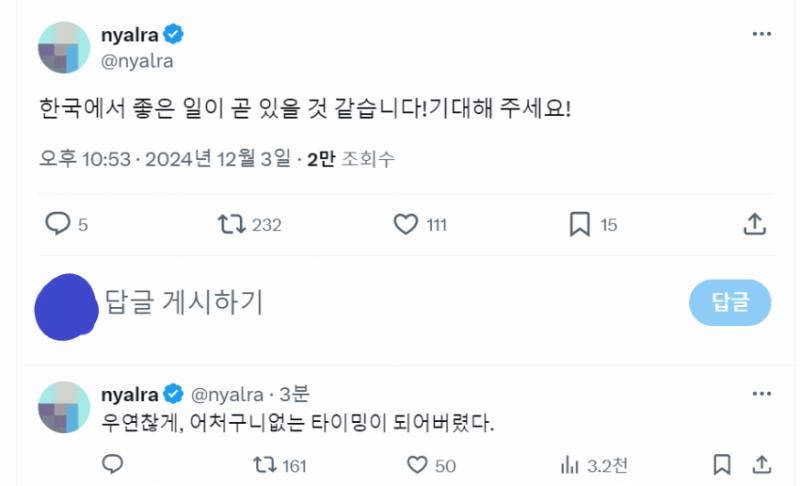Click the reply comment icon on second tweet
The image size is (800, 486).
point(112,464)
